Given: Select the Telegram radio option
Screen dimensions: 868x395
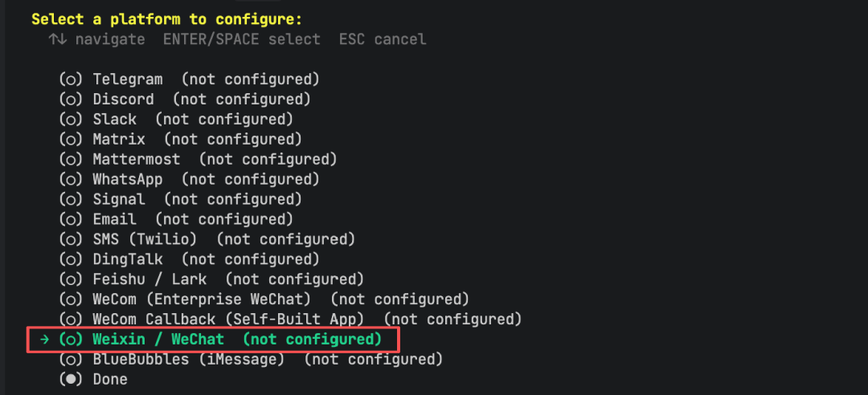Looking at the screenshot, I should (190, 79).
